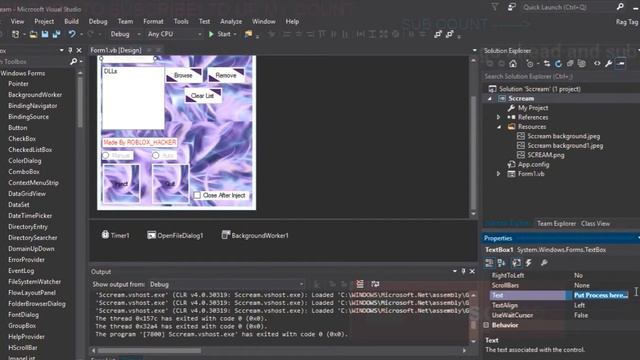
Task: Click the Property Pages wrench in Properties panel
Action: click(x=544, y=263)
